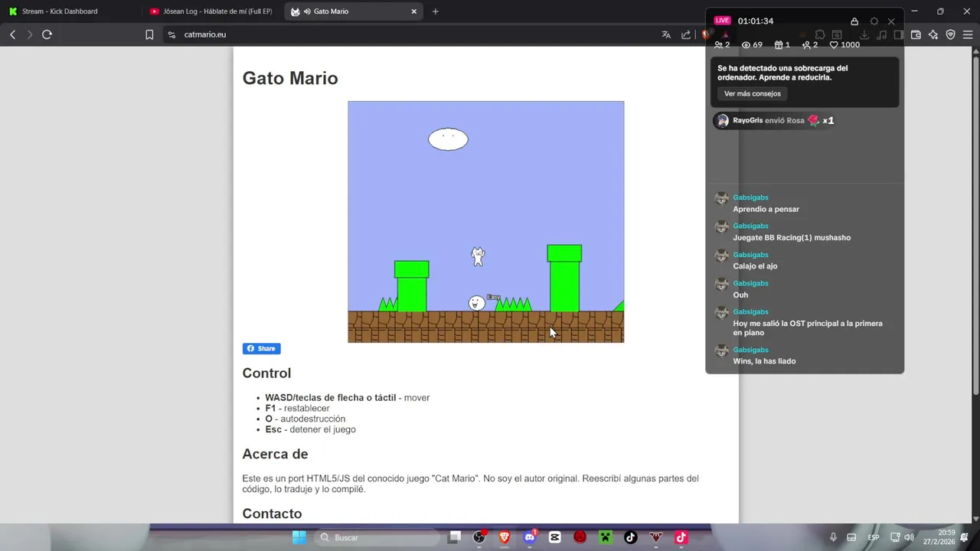
Task: Open pink TikTok Live Studio taskbar icon
Action: click(681, 537)
